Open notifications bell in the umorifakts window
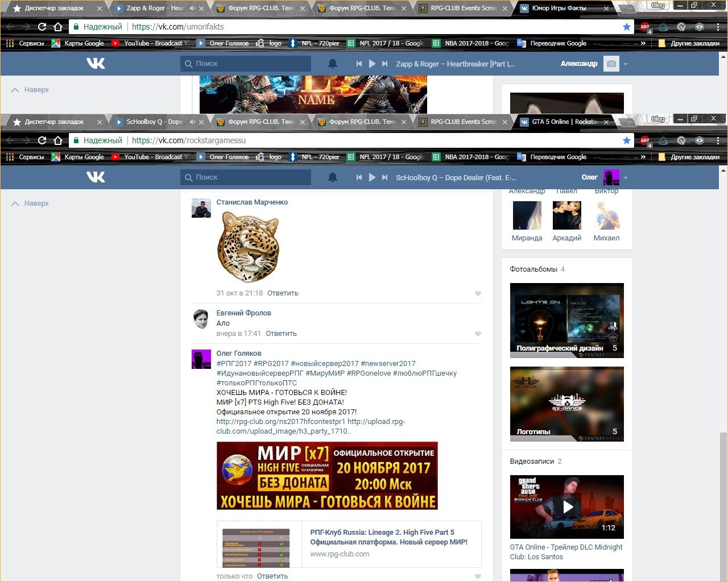Image resolution: width=728 pixels, height=582 pixels. pyautogui.click(x=333, y=64)
